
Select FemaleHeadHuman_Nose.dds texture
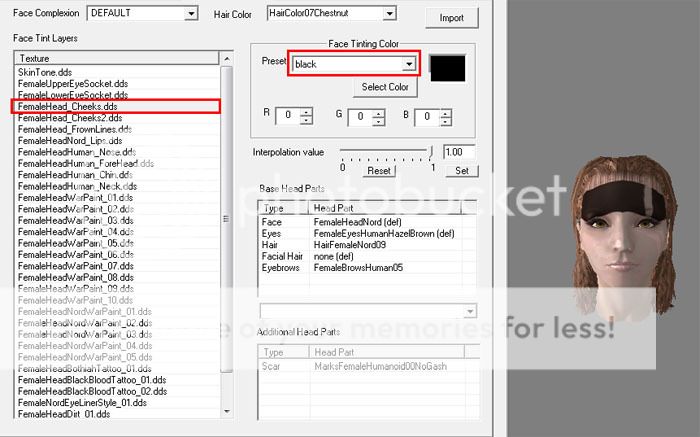coord(77,152)
